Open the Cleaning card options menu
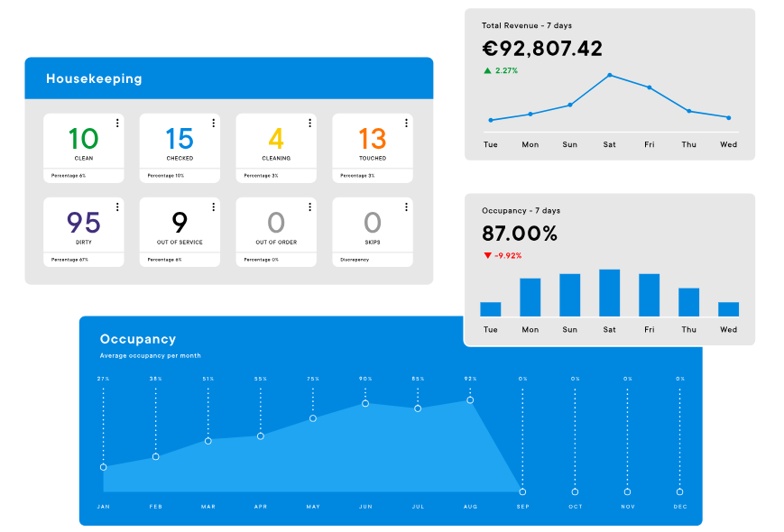784x532 pixels. [x=310, y=123]
